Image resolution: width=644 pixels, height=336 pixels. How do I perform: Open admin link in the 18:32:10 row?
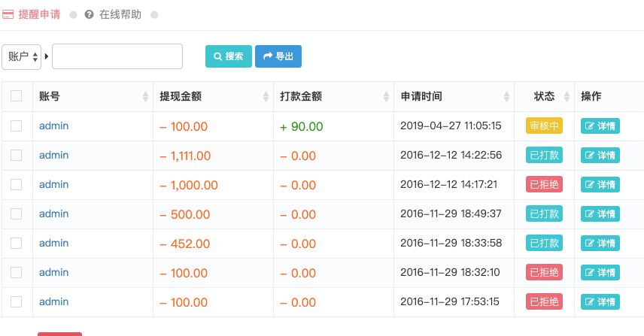pos(54,272)
